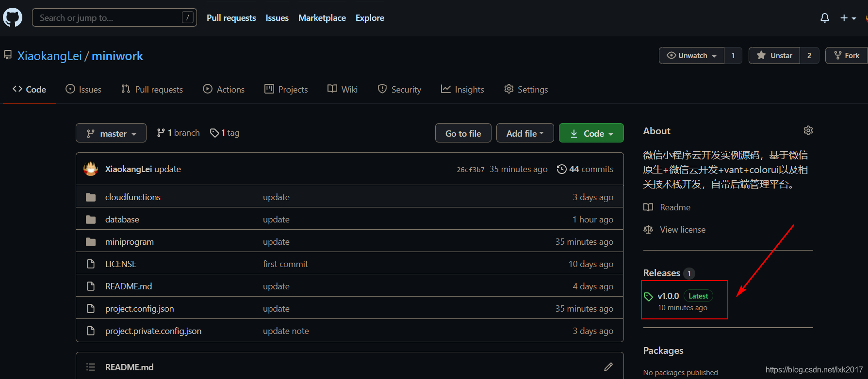Open the Add file dropdown
Image resolution: width=868 pixels, height=379 pixels.
pyautogui.click(x=525, y=133)
